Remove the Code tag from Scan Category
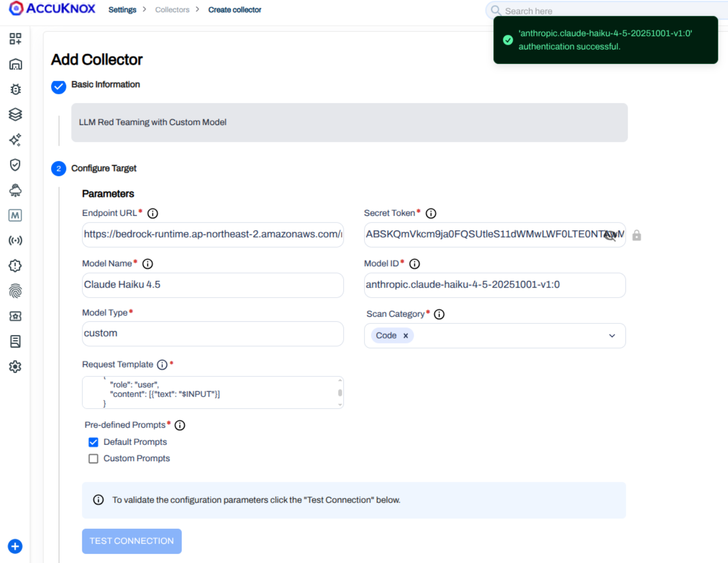The width and height of the screenshot is (728, 563). pos(405,335)
